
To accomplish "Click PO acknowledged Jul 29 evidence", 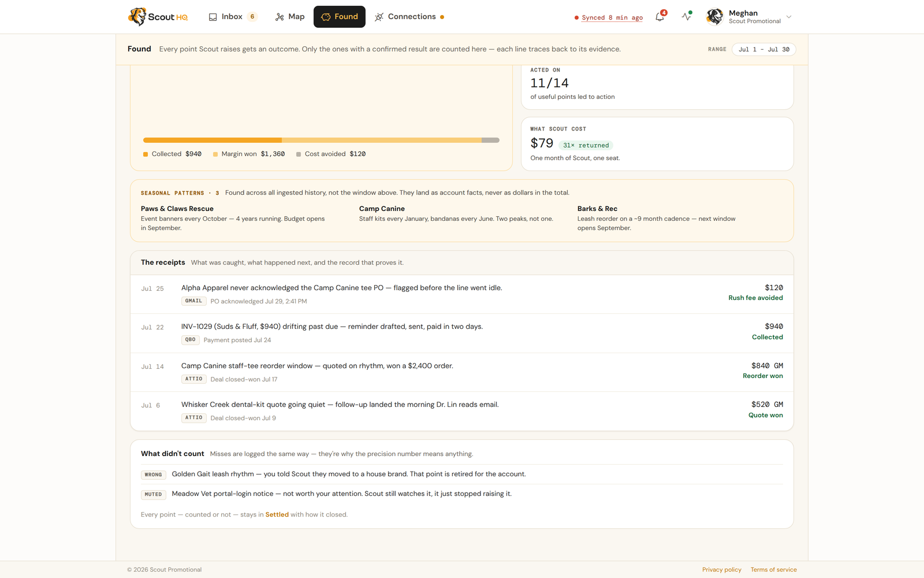I will click(x=259, y=302).
